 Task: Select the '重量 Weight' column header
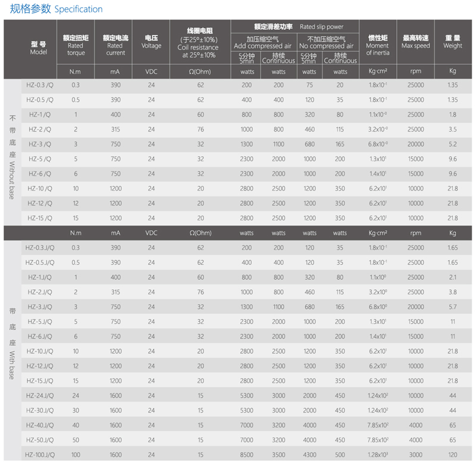click(x=453, y=42)
